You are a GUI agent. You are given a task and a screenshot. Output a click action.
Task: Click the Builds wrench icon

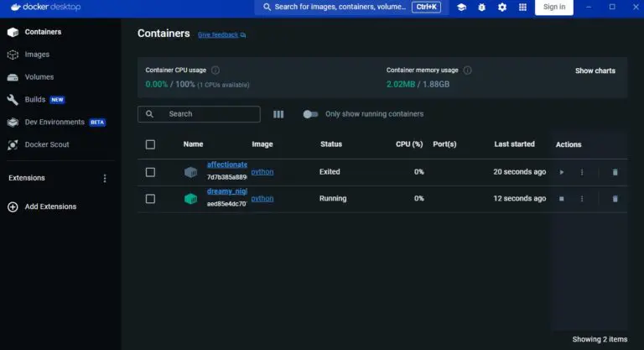point(13,100)
